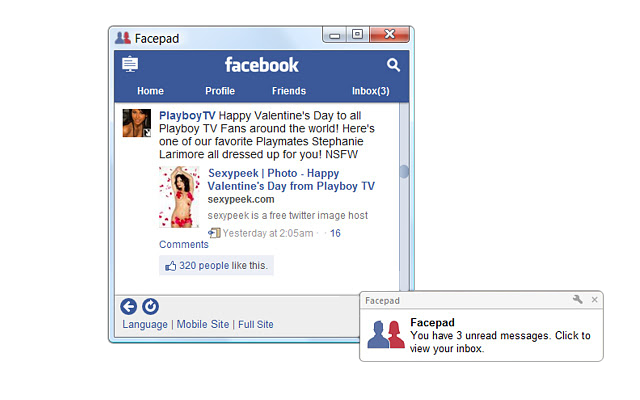Open the shared photo thumbnail

(179, 197)
